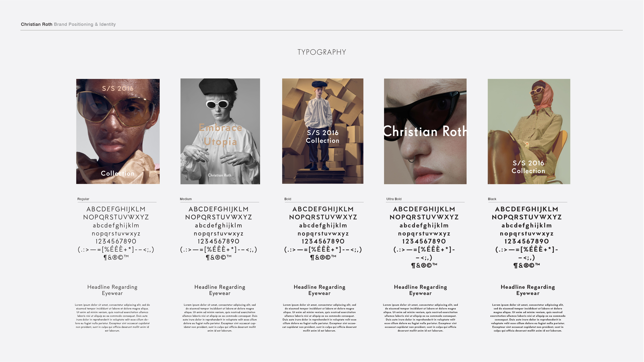
Task: Click the Regular alphabet specimen block
Action: (x=116, y=233)
